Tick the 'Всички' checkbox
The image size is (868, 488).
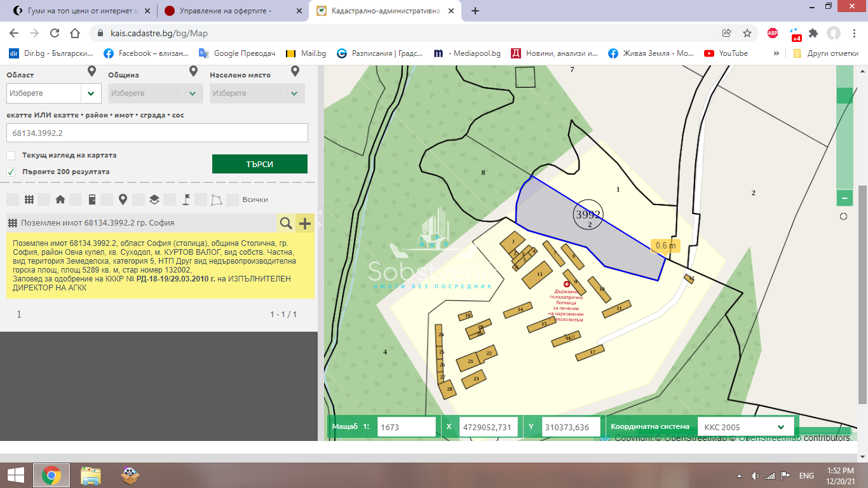tap(233, 200)
